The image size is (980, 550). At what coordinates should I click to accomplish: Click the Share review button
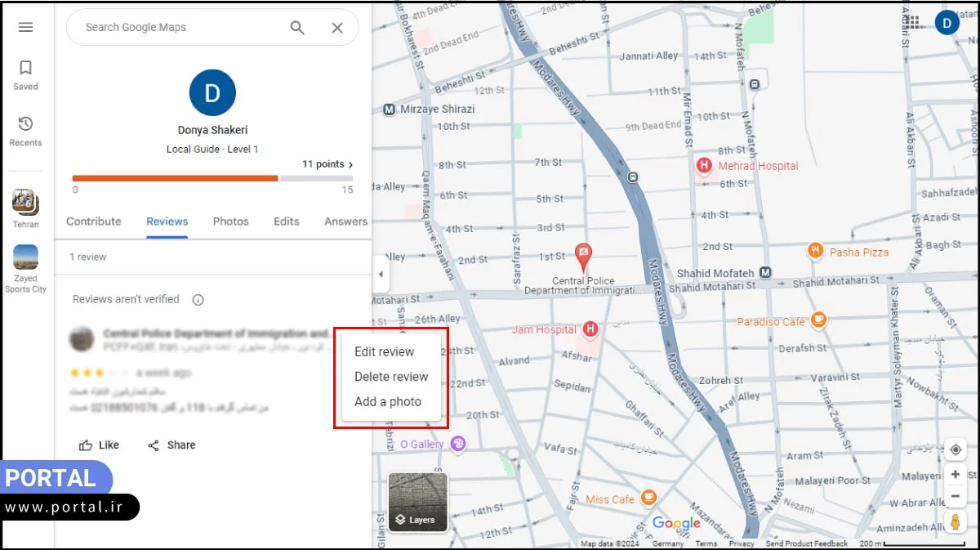(171, 445)
